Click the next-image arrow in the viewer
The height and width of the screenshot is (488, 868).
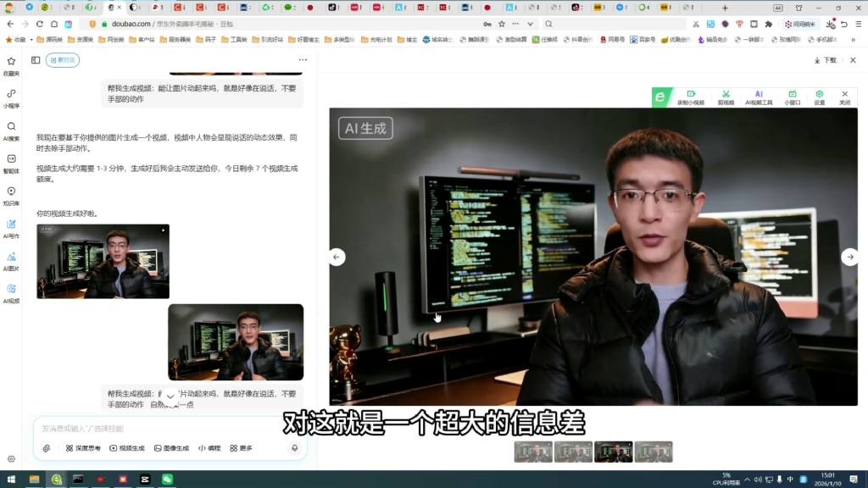[849, 257]
